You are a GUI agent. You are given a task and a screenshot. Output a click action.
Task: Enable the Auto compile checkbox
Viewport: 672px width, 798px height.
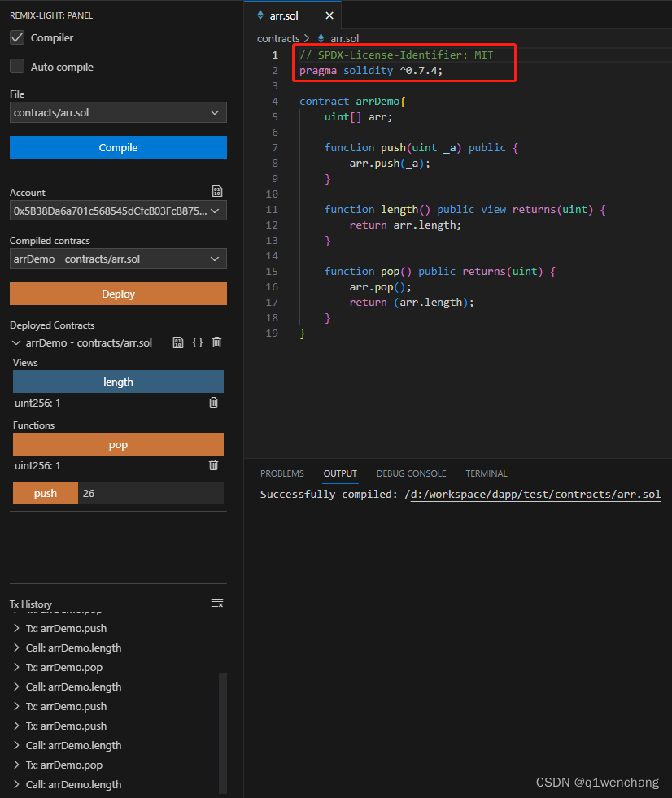coord(17,66)
